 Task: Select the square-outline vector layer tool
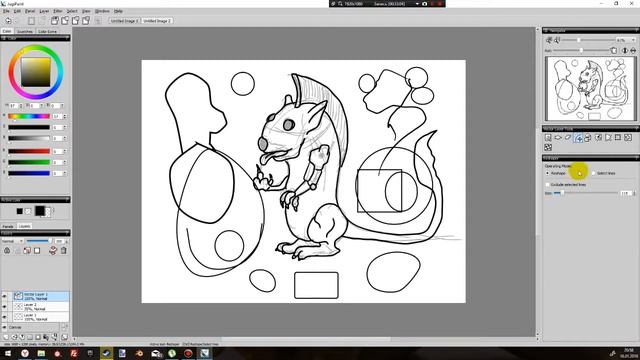click(x=618, y=138)
